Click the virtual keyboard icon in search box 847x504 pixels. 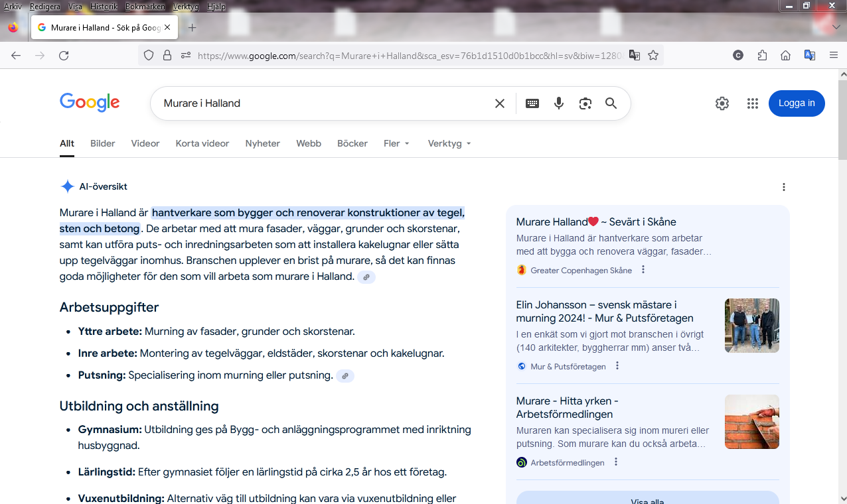[532, 103]
